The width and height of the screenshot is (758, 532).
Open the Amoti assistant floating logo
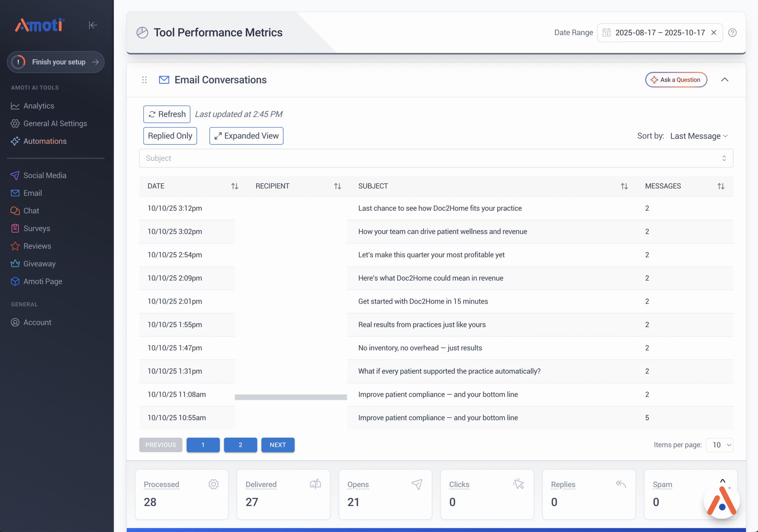722,501
